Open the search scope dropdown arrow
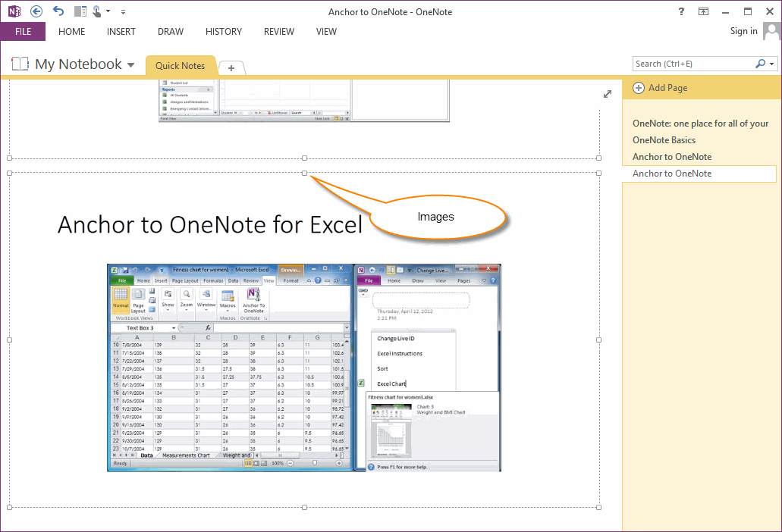 tap(772, 64)
